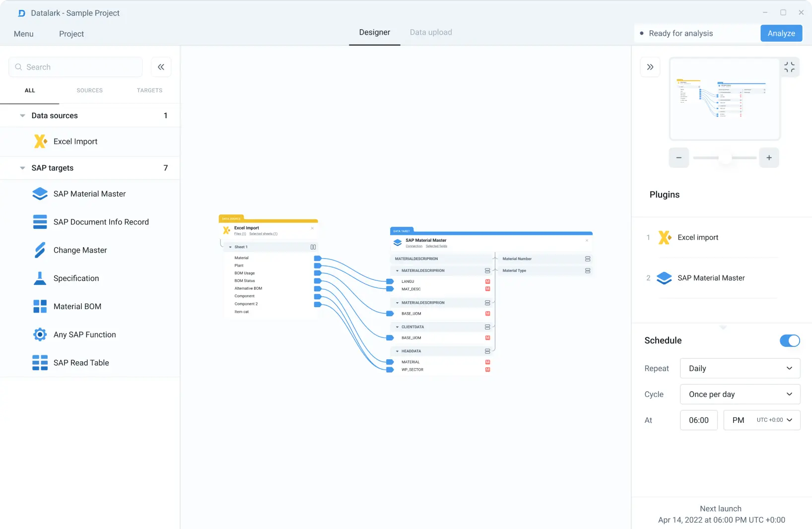Click the output connector of Plant field

point(318,266)
